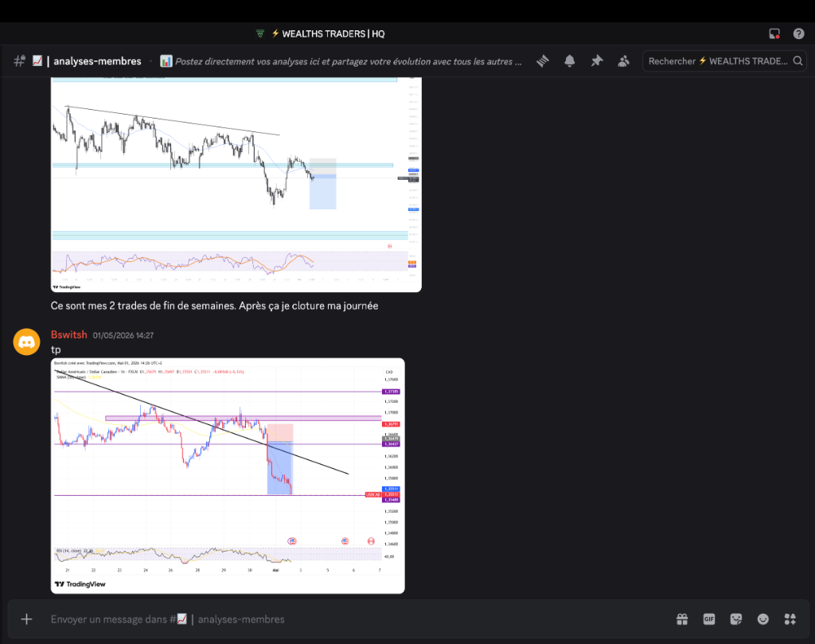Click the message text "tp"
Image resolution: width=815 pixels, height=644 pixels.
tap(56, 349)
